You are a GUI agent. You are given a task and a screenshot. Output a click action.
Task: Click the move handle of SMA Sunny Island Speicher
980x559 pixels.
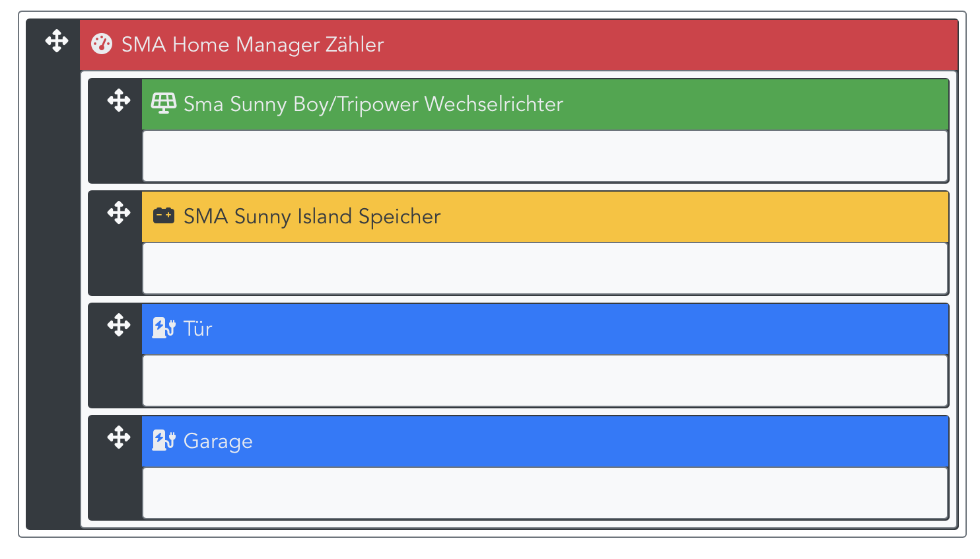coord(119,213)
